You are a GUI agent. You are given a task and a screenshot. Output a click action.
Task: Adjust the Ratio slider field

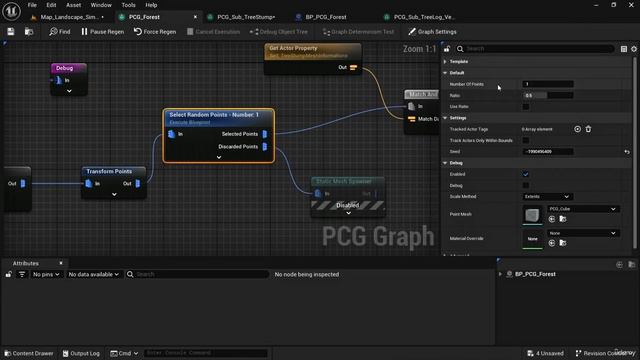tap(547, 96)
